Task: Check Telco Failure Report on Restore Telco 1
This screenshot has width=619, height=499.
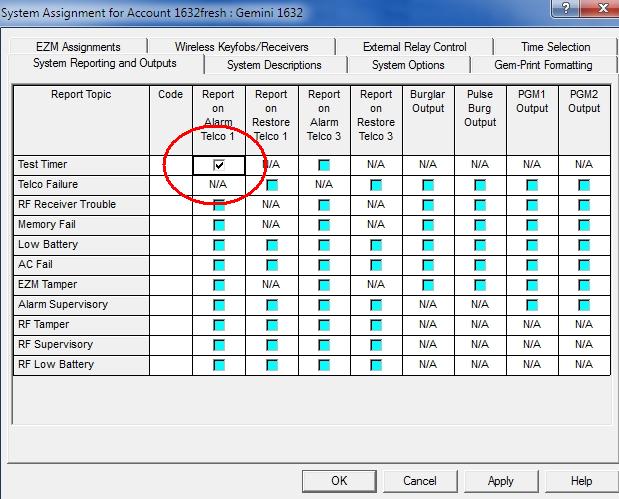Action: coord(271,185)
